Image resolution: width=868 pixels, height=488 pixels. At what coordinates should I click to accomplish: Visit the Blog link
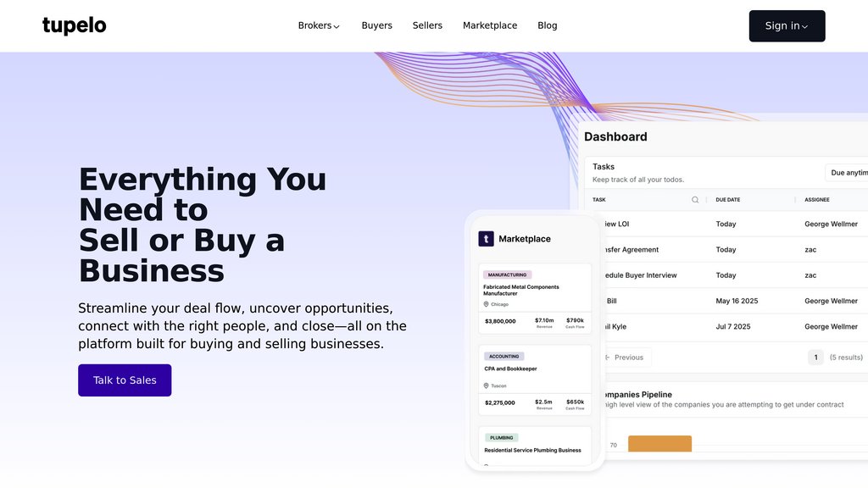547,25
